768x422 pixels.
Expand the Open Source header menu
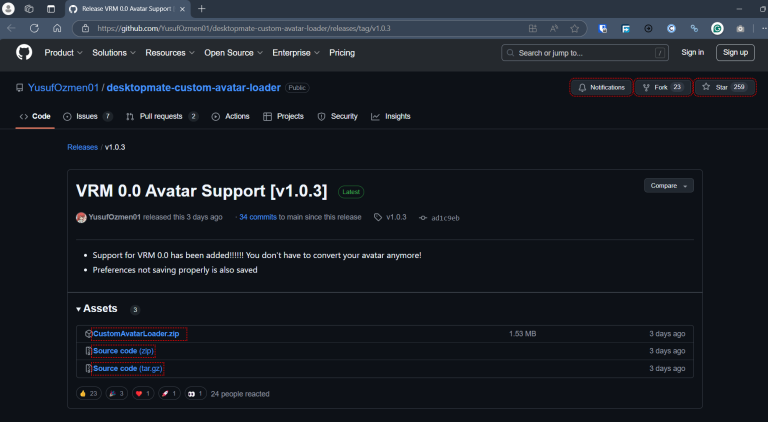233,52
